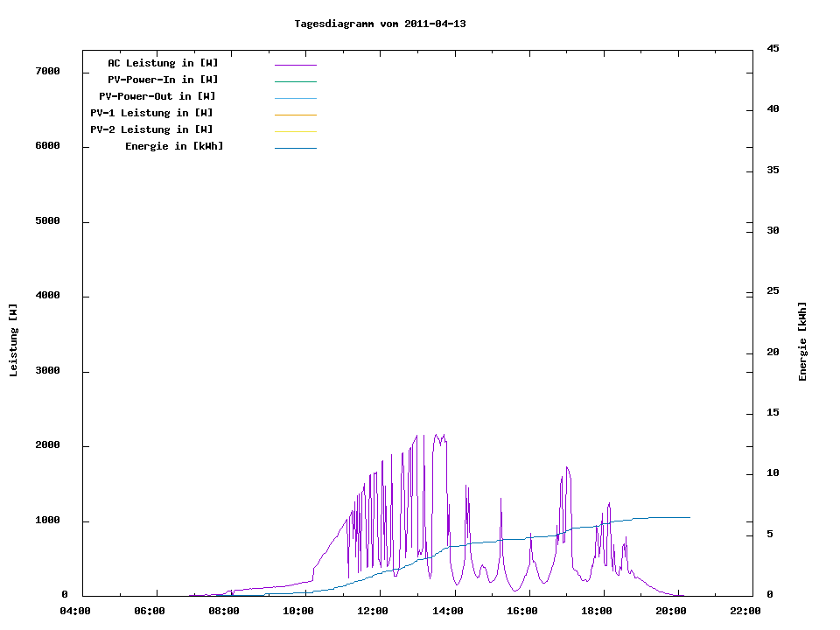Viewport: 840px width, 630px height.
Task: Select the 'Energie in [kWh]' legend label
Action: coord(174,146)
